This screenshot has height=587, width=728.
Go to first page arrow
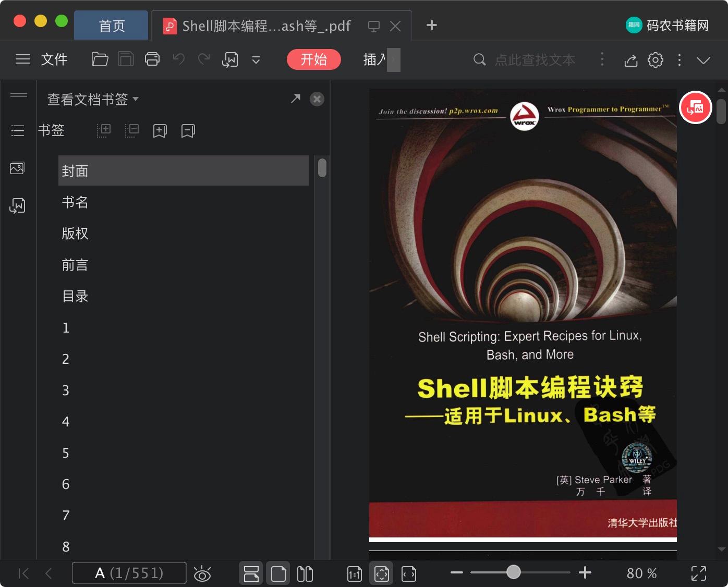tap(23, 573)
